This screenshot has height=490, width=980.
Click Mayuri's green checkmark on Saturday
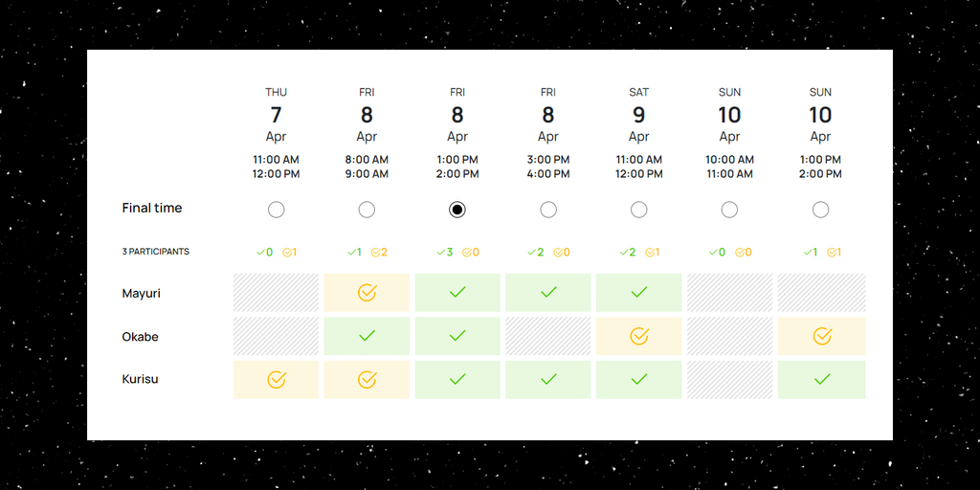tap(639, 293)
